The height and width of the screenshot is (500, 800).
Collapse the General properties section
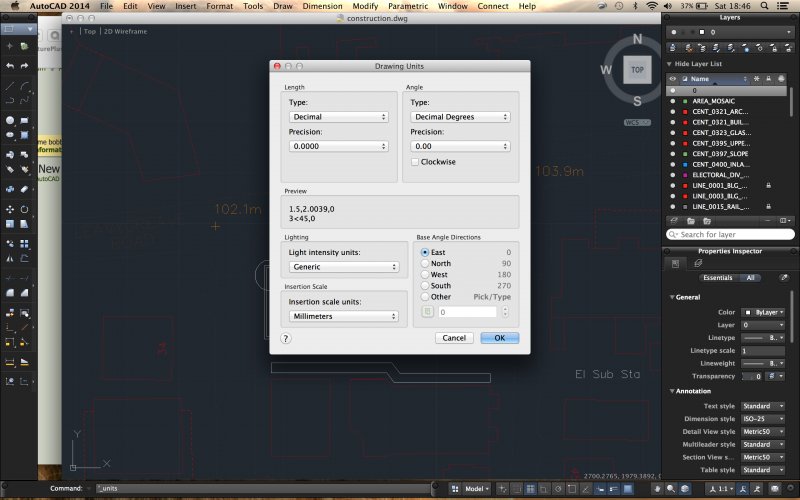click(x=672, y=297)
